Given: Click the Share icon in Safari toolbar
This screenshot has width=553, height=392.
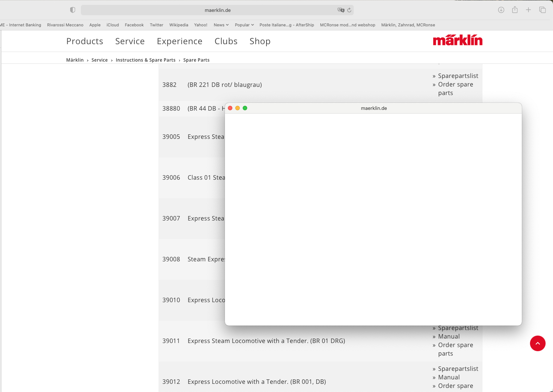Looking at the screenshot, I should coord(515,10).
